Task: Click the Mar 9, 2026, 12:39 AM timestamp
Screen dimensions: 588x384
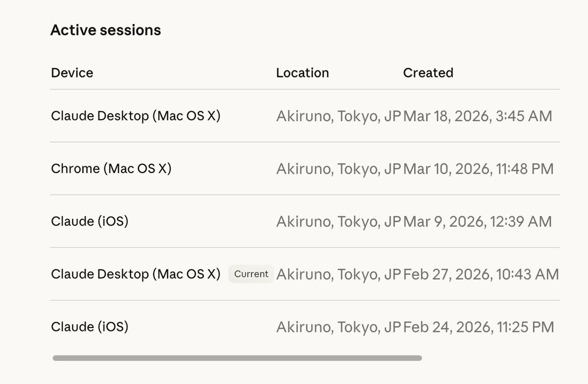Action: [478, 222]
